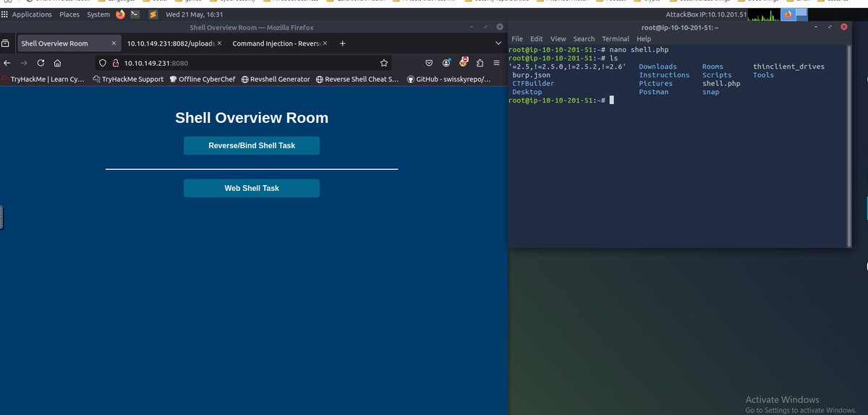Switch to the Command Injection tab
868x415 pixels.
(x=280, y=43)
